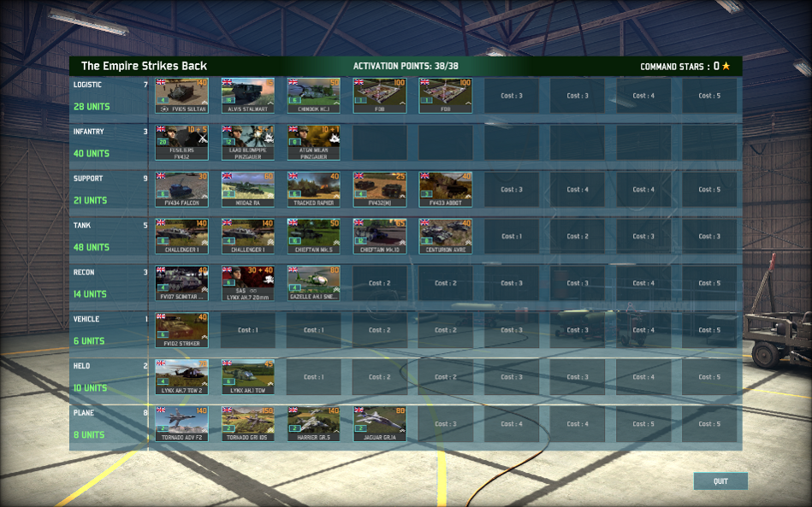
Task: Click the Command Stars gold star icon
Action: tap(726, 66)
